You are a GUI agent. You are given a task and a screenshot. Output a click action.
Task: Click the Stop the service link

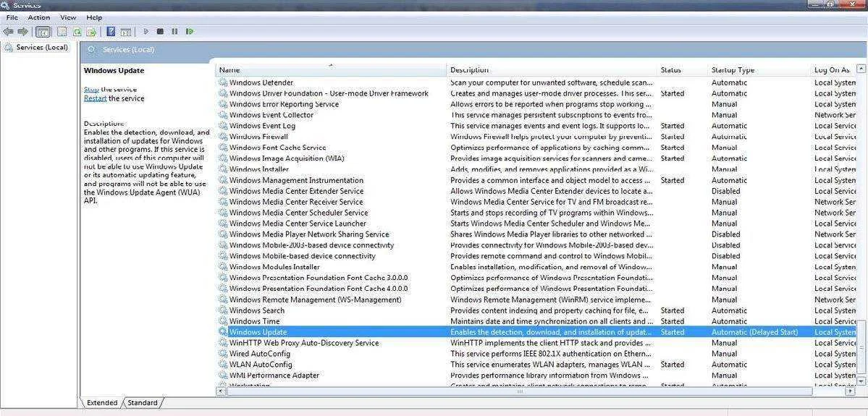pos(91,89)
